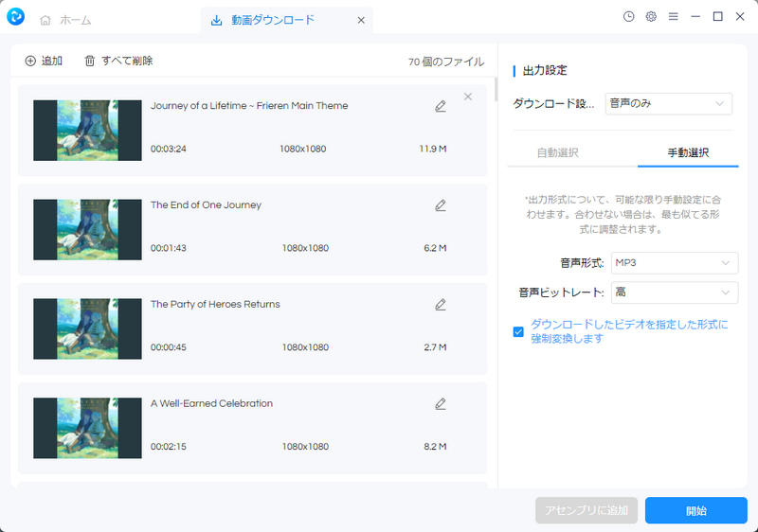Click すべて削除 to delete all
Viewport: 758px width, 532px height.
point(119,61)
